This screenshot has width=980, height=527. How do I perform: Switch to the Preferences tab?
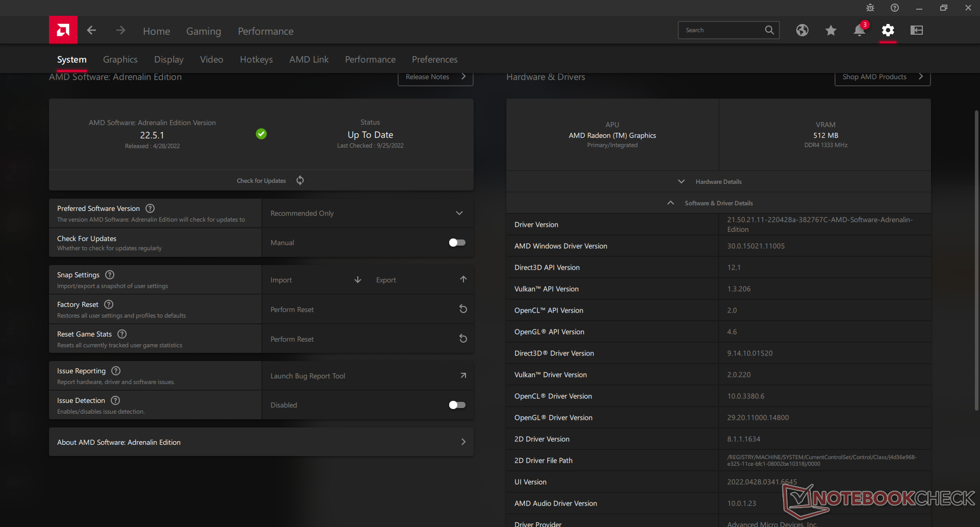click(x=434, y=59)
